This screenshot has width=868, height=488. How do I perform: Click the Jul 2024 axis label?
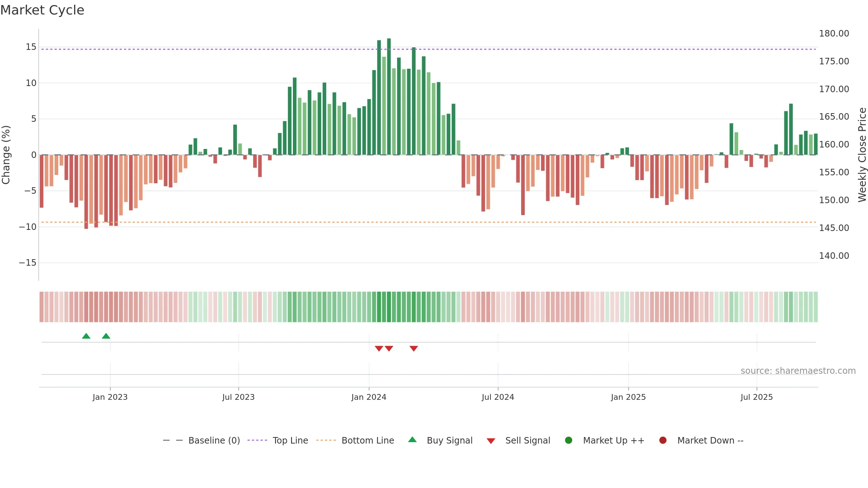(498, 397)
